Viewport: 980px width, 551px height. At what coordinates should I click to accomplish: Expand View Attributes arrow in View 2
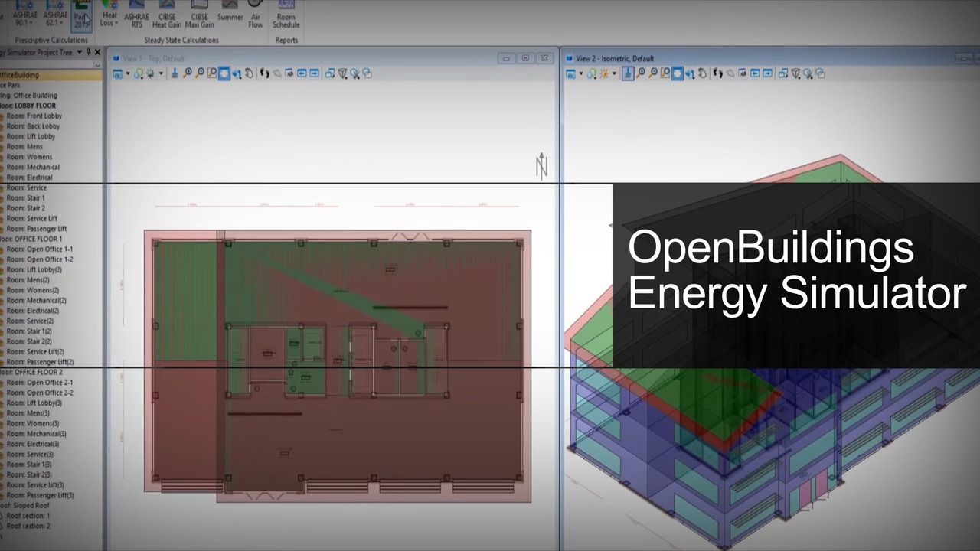tap(581, 73)
